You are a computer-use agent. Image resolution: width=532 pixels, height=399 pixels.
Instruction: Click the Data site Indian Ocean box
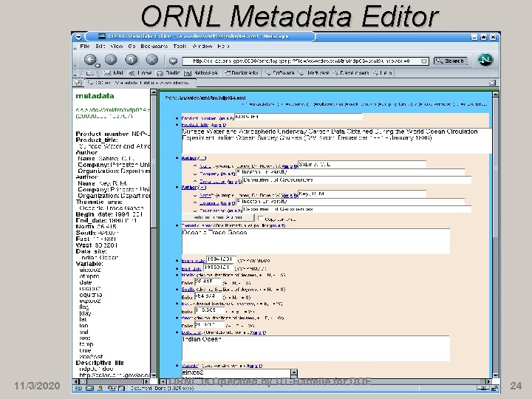pos(316,349)
